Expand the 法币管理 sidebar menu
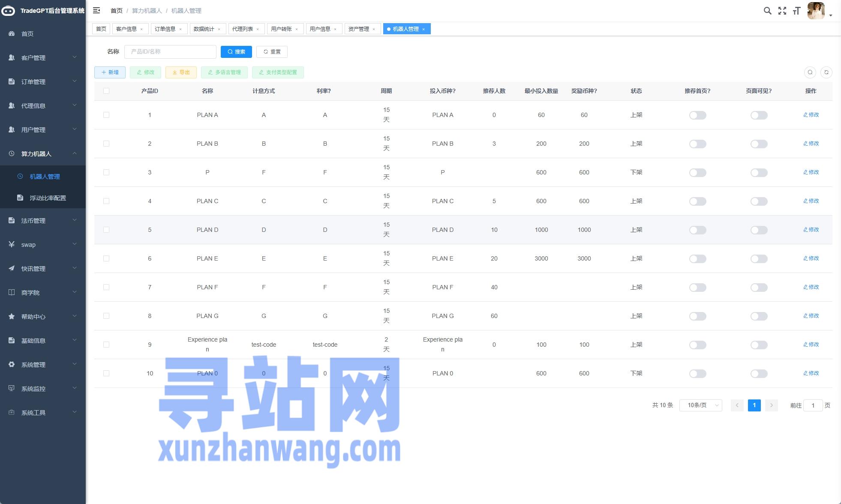 43,220
